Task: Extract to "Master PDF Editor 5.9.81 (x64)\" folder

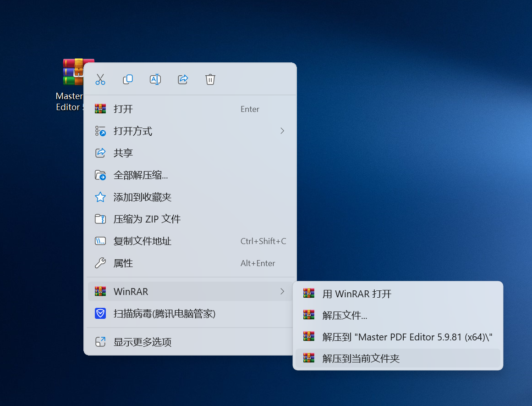Action: tap(407, 337)
